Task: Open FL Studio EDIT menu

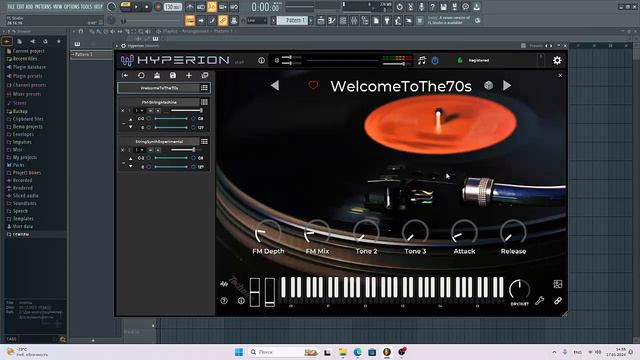Action: click(x=20, y=7)
